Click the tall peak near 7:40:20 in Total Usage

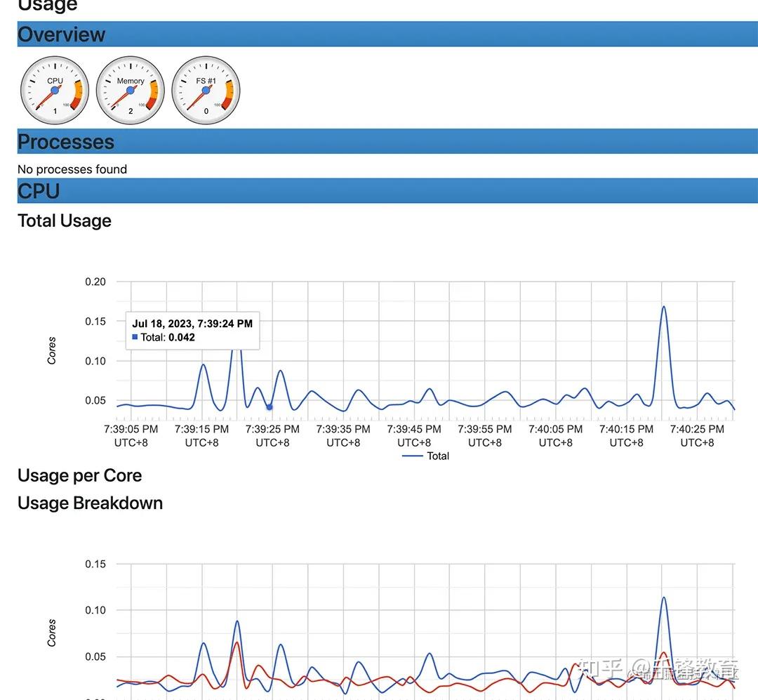664,308
